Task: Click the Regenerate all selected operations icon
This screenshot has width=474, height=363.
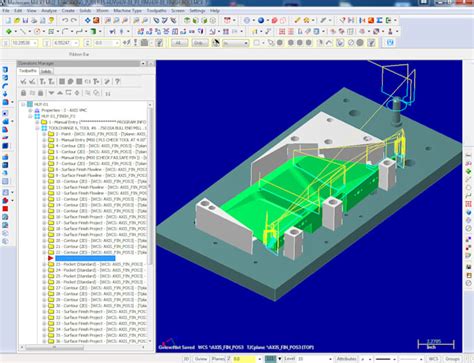Action: pos(43,81)
